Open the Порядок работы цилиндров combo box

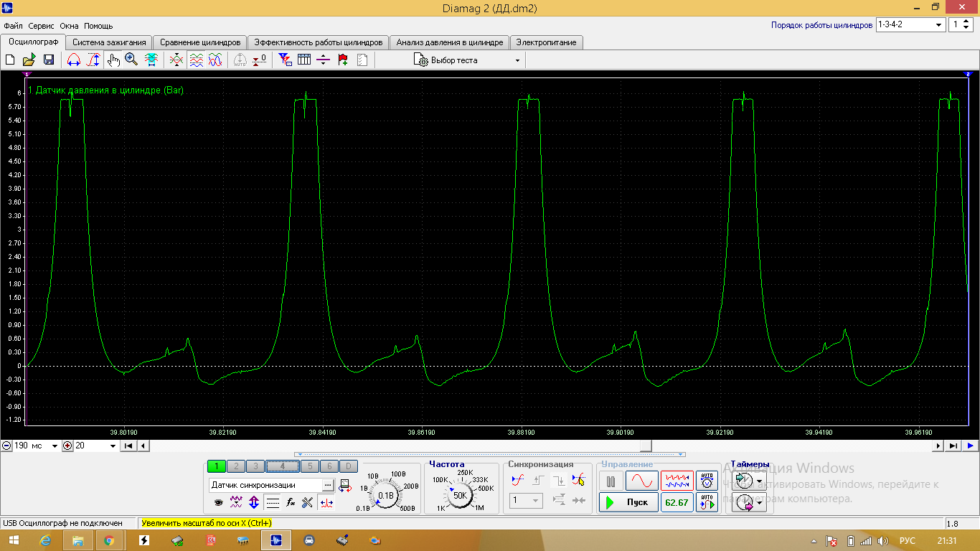coord(910,24)
